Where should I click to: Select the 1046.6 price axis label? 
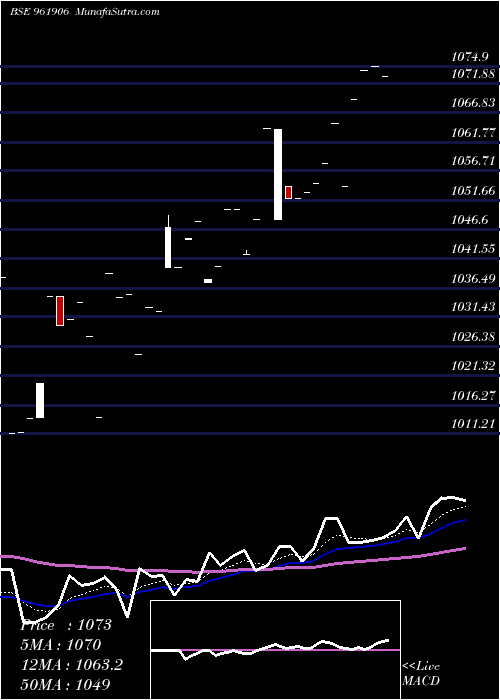[469, 220]
